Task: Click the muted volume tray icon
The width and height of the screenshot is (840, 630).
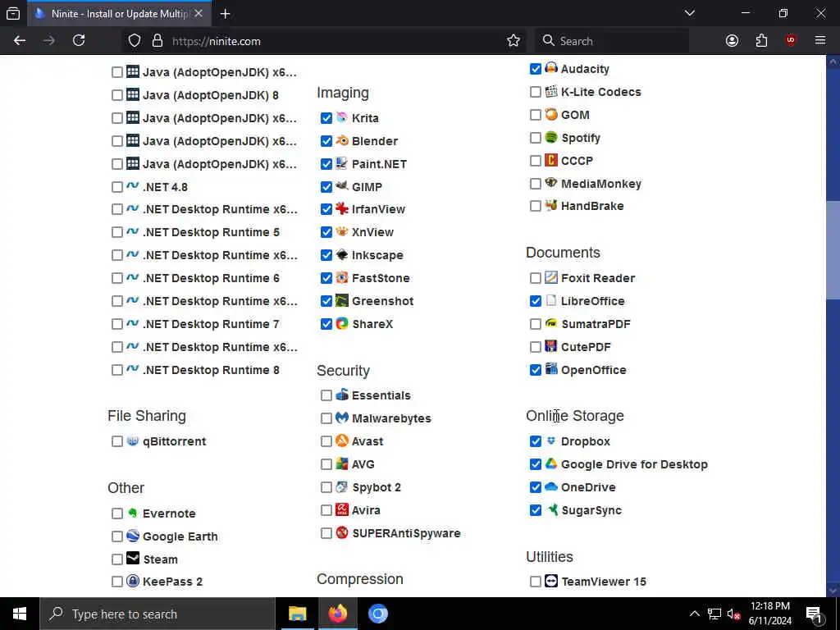Action: 733,614
